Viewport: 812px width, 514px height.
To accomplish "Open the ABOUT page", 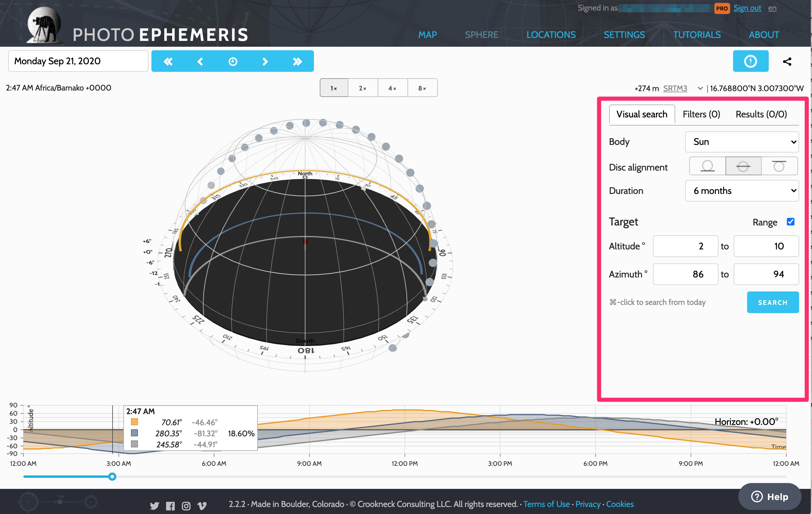I will coord(764,35).
